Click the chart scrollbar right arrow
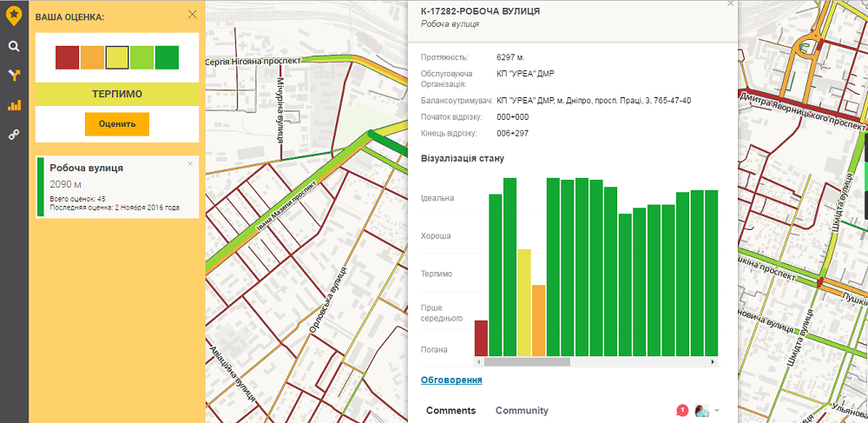The height and width of the screenshot is (423, 868). point(713,361)
